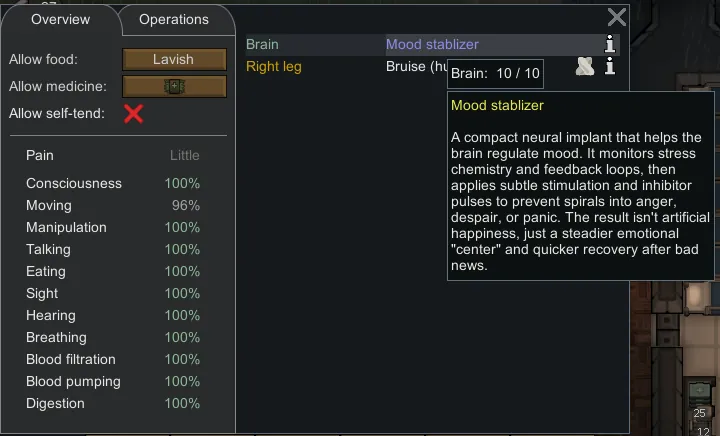Image resolution: width=720 pixels, height=436 pixels.
Task: Click the bandage tended icon on Right leg
Action: tap(586, 67)
